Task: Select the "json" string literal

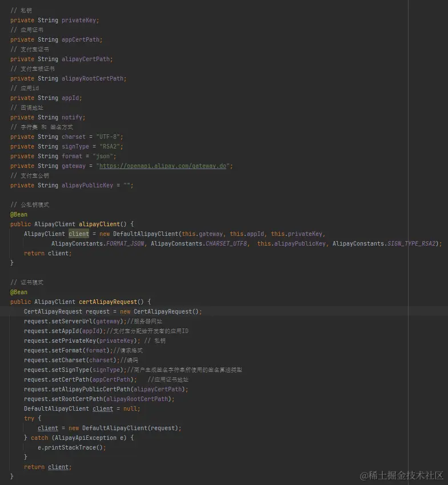Action: click(103, 156)
